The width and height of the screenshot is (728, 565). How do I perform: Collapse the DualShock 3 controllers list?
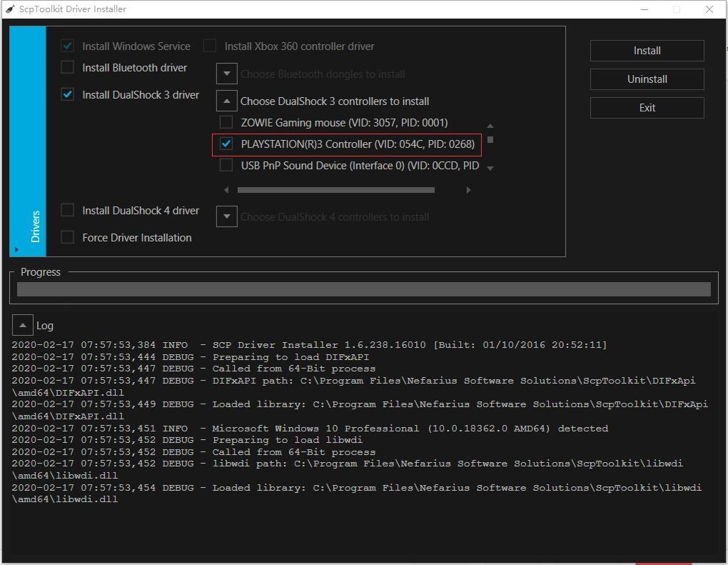coord(226,101)
